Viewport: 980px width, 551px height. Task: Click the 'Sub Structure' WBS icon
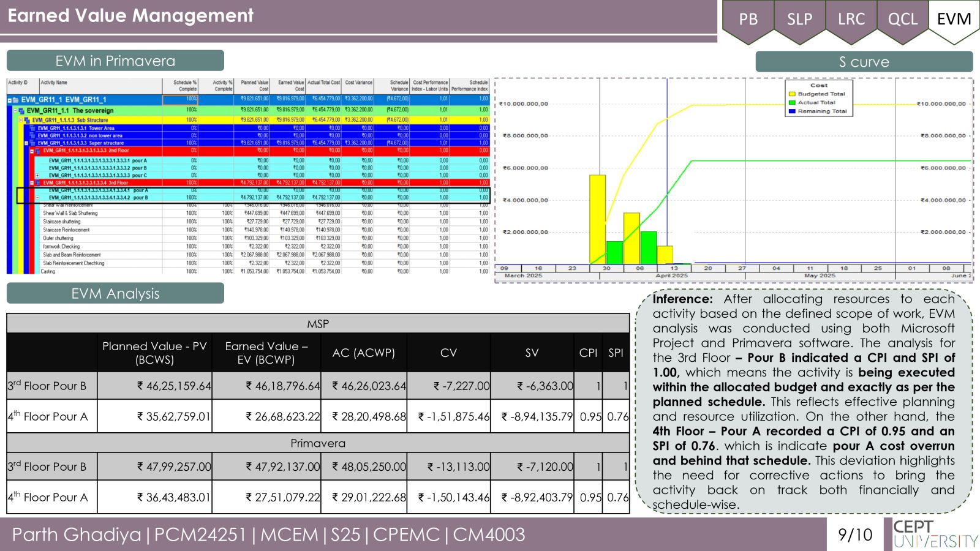(27, 120)
